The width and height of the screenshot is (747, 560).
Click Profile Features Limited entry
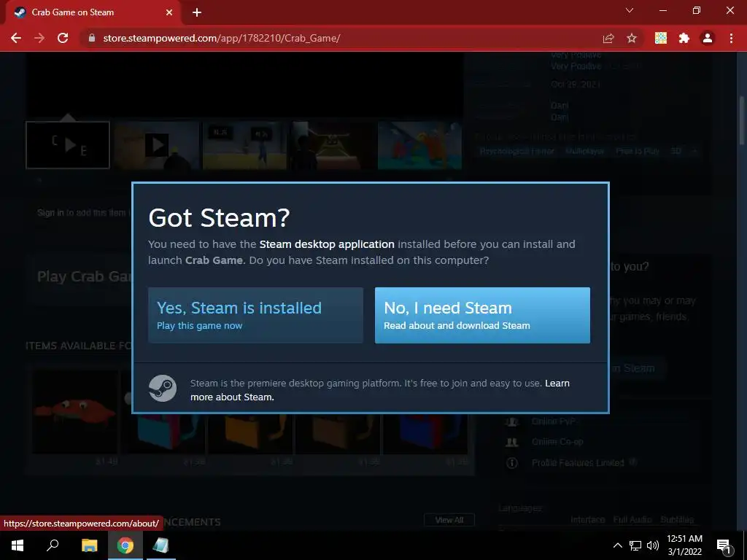(x=578, y=463)
